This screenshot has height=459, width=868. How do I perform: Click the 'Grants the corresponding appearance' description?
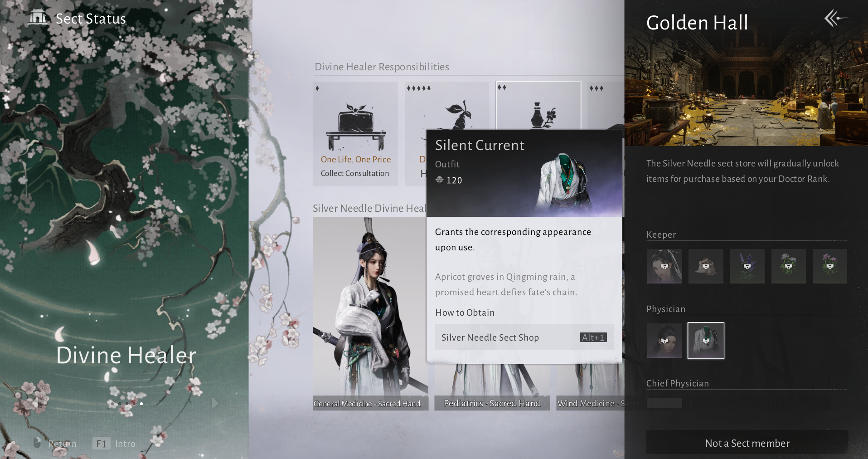click(x=513, y=239)
